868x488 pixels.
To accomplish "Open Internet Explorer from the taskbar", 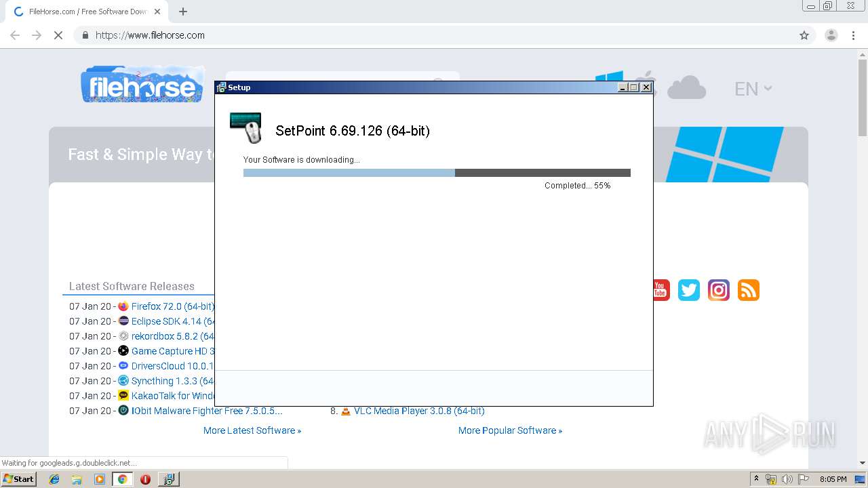I will click(x=54, y=479).
